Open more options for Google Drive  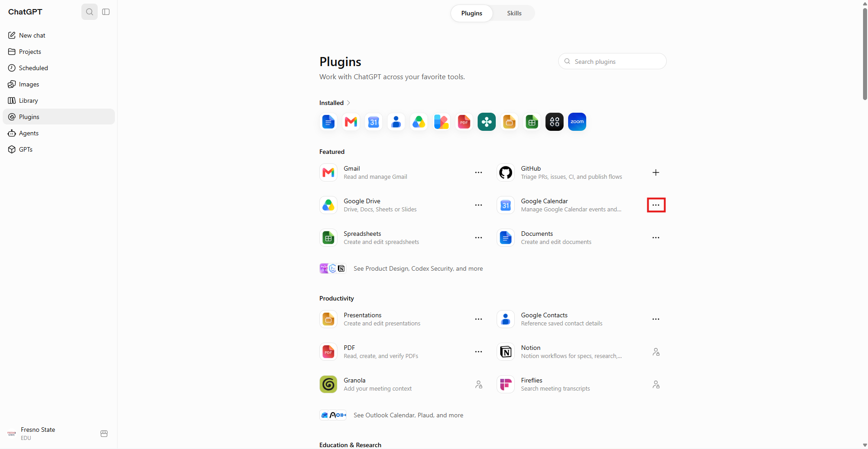click(x=479, y=205)
